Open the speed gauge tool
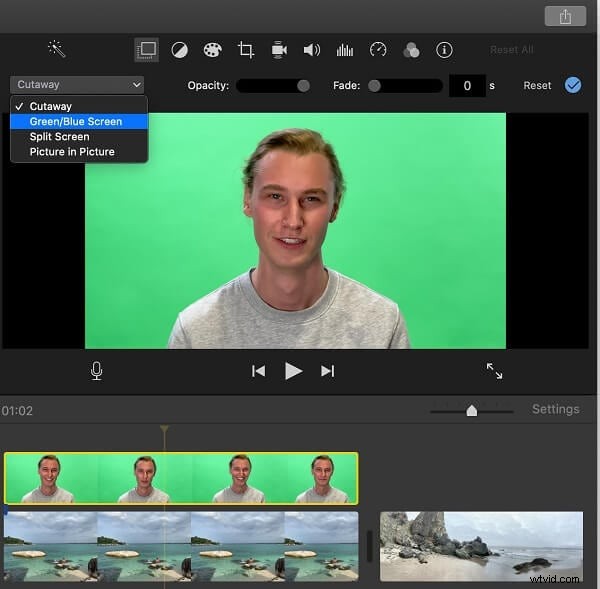The width and height of the screenshot is (600, 589). coord(378,50)
